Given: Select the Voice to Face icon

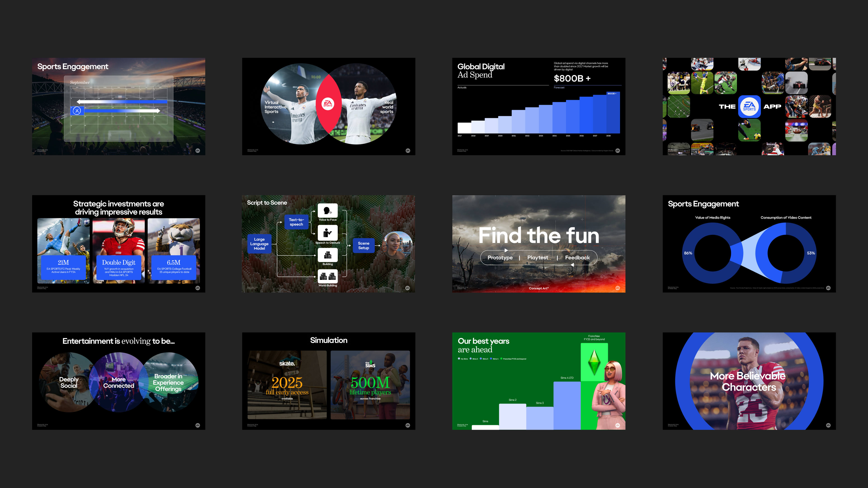Looking at the screenshot, I should [328, 211].
